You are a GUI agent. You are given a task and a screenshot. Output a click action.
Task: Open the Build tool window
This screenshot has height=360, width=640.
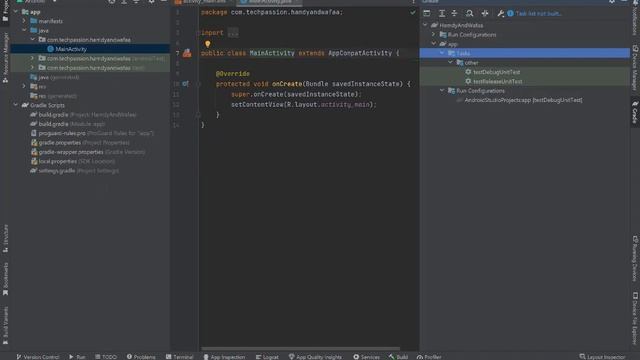coord(398,357)
